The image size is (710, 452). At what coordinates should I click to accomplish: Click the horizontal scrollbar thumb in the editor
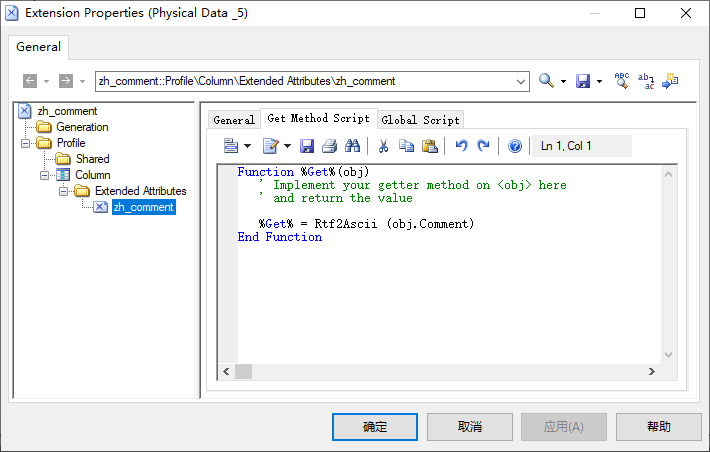pyautogui.click(x=244, y=371)
